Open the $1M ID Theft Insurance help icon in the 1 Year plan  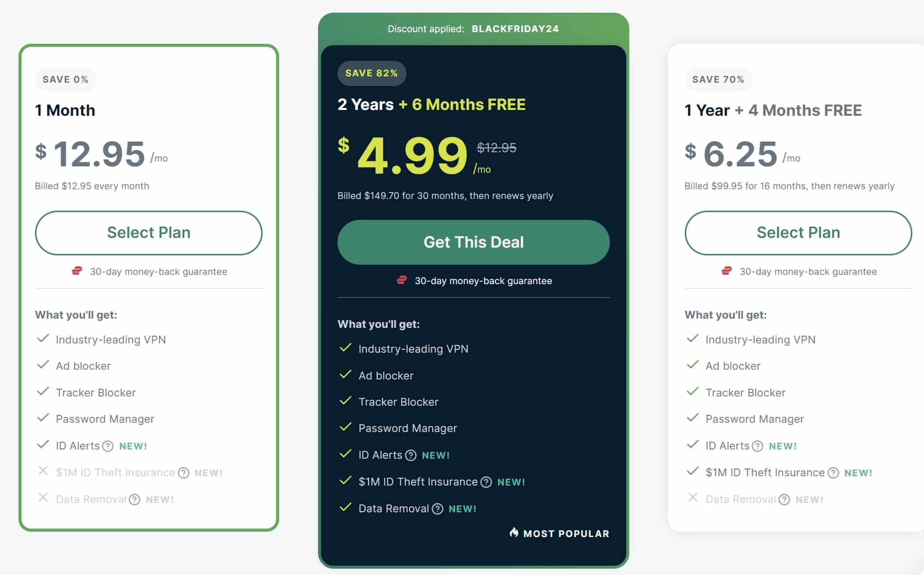(x=834, y=473)
